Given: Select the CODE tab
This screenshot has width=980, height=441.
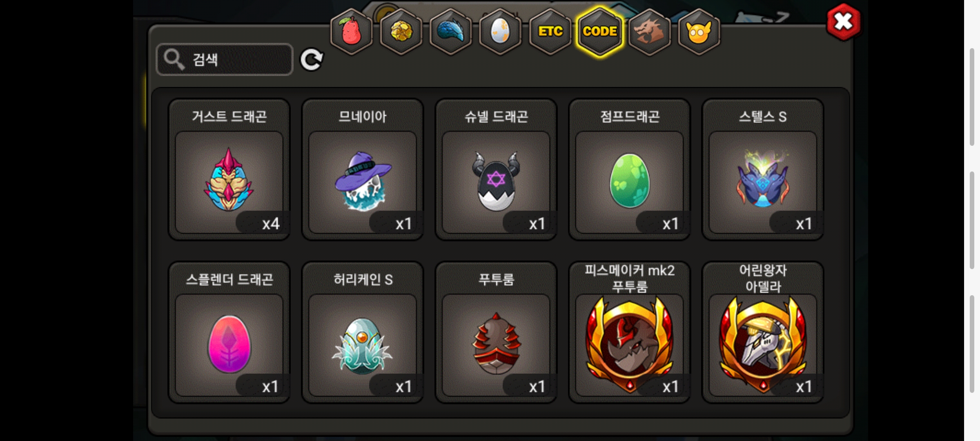Looking at the screenshot, I should 600,32.
